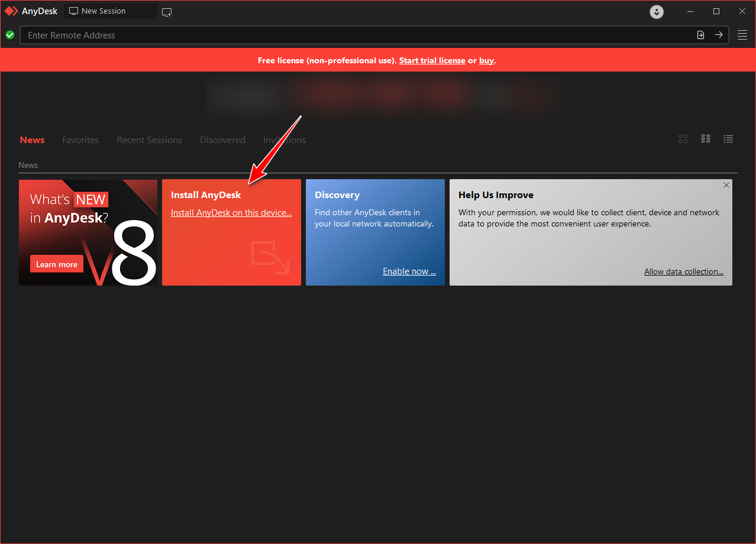The image size is (756, 544).
Task: Click the connect arrow icon
Action: click(x=719, y=35)
